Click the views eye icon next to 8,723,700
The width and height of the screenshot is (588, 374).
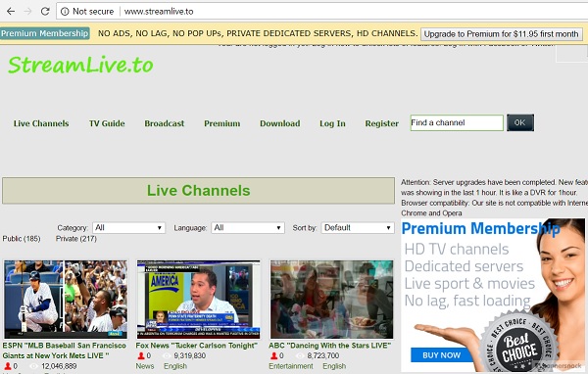click(x=300, y=356)
